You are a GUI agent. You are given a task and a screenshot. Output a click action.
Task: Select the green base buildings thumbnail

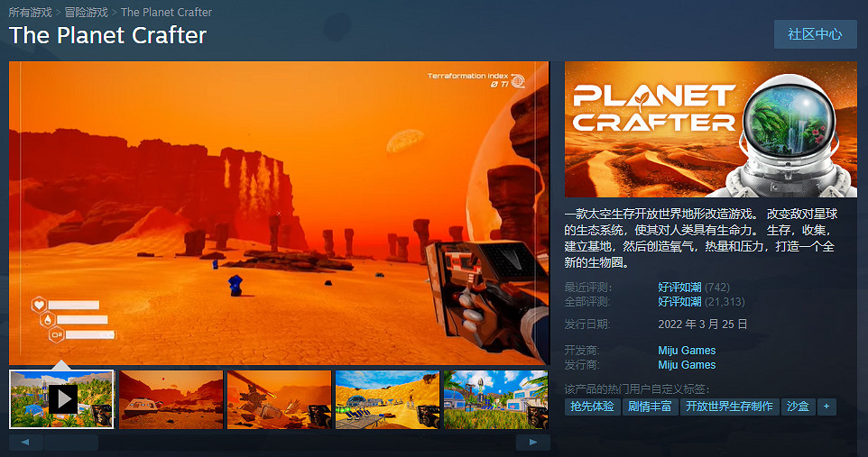pos(496,399)
